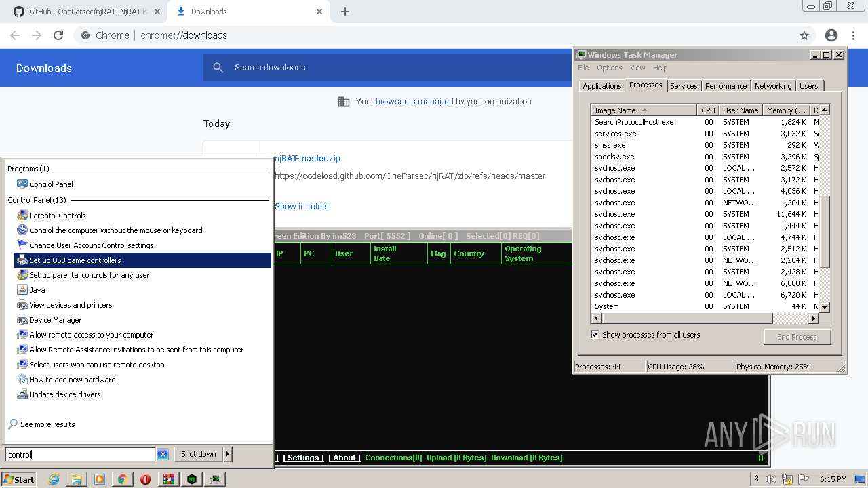Click the 'is managed' organization link
The image size is (868, 488).
tap(414, 102)
